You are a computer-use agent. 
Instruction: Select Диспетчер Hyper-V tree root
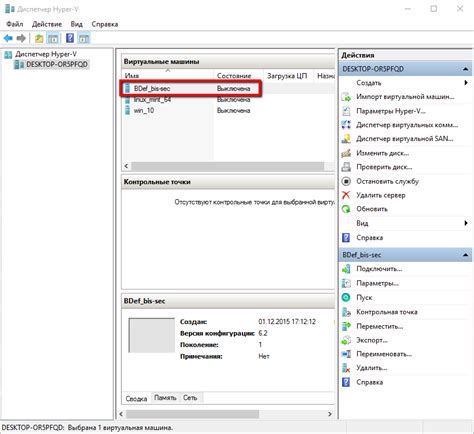tap(46, 54)
